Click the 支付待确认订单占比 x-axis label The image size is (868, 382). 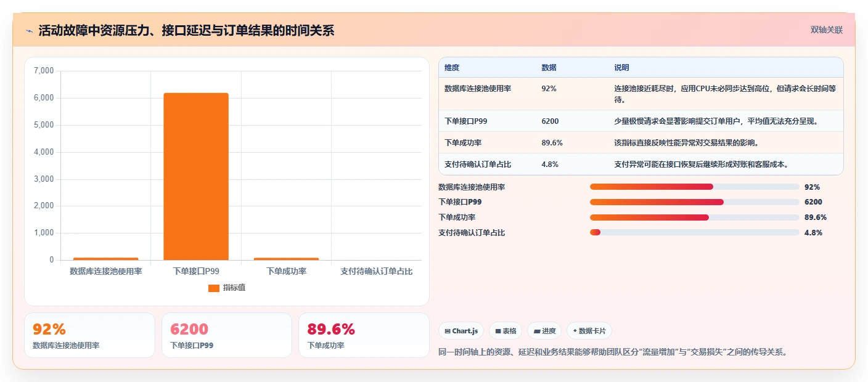[x=377, y=271]
